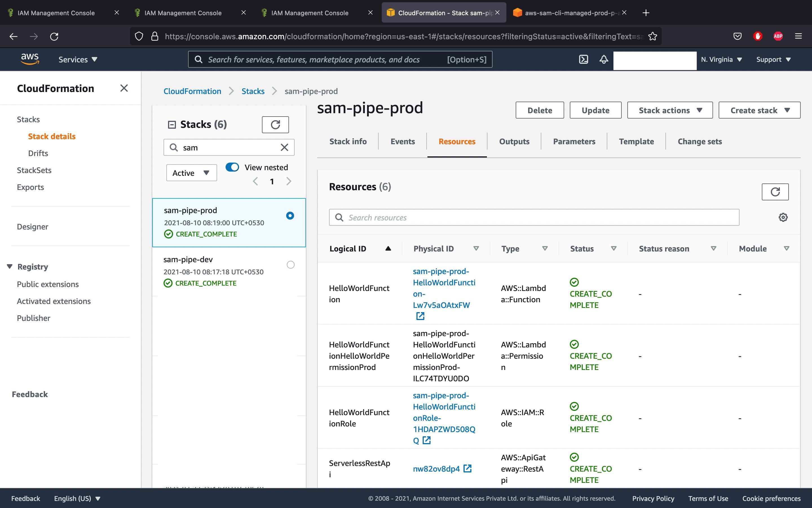Open the Services menu dropdown

click(78, 60)
